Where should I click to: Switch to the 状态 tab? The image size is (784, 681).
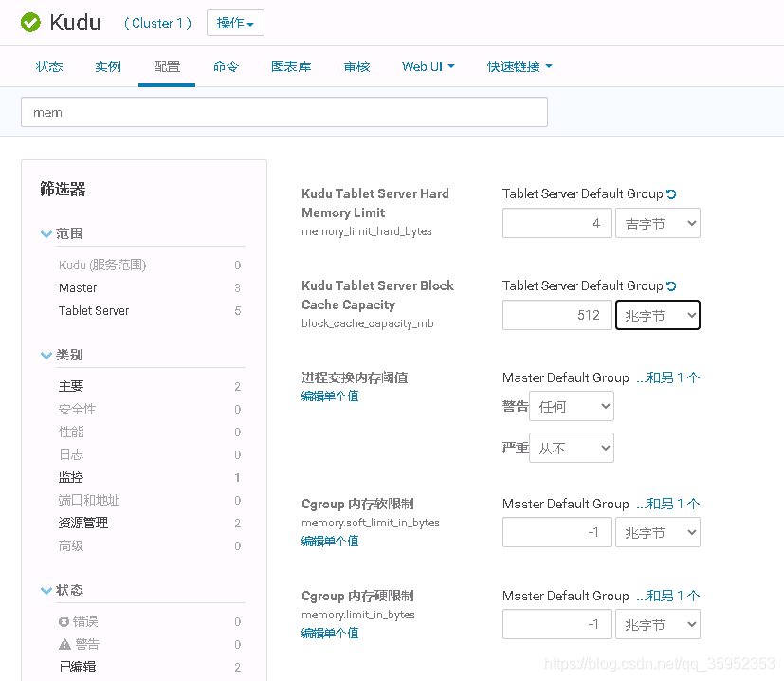49,66
